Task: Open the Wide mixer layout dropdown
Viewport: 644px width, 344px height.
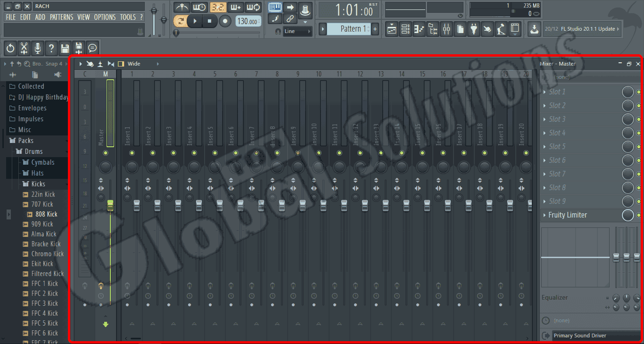Action: coord(134,63)
